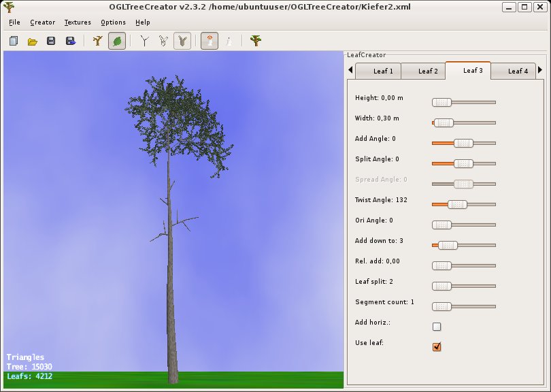Screen dimensions: 551x392
Task: Select the Leaf 4 tab
Action: click(517, 71)
